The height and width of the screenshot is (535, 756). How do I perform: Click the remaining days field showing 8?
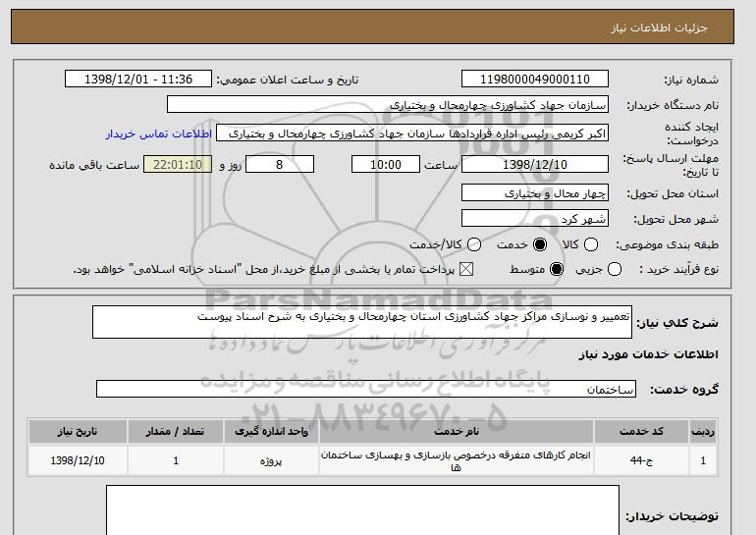280,164
